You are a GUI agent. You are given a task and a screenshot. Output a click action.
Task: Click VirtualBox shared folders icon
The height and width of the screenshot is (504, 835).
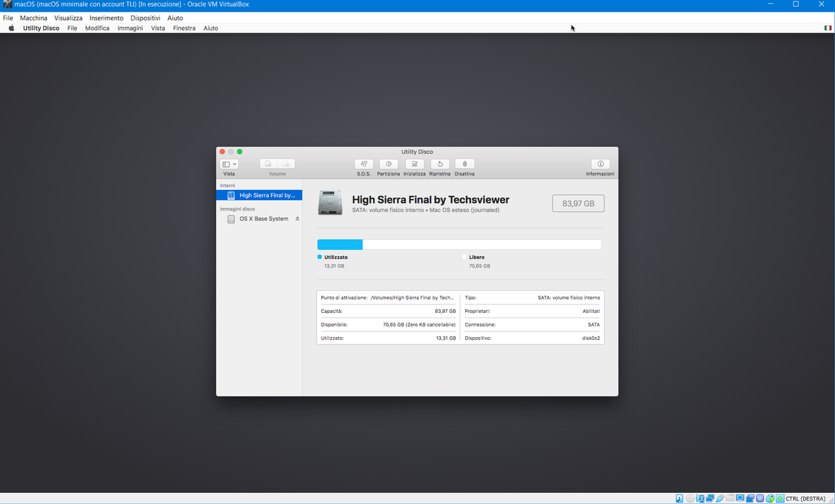pyautogui.click(x=730, y=499)
